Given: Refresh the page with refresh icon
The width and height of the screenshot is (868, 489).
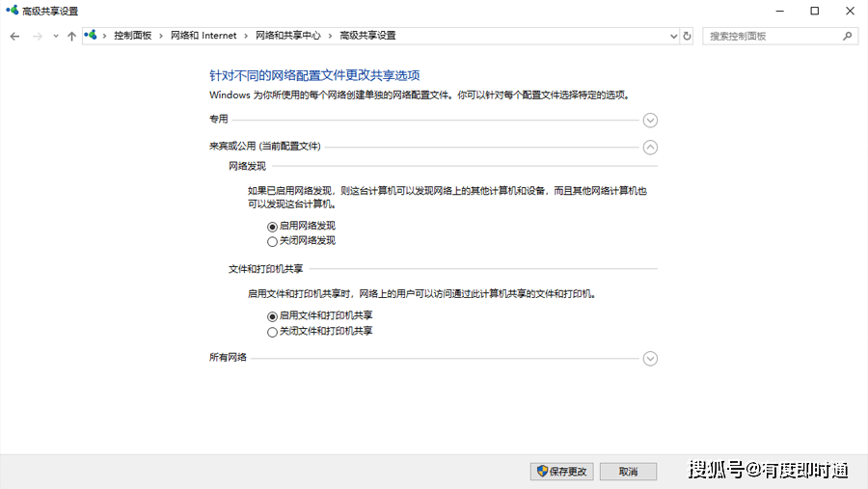Looking at the screenshot, I should (687, 36).
